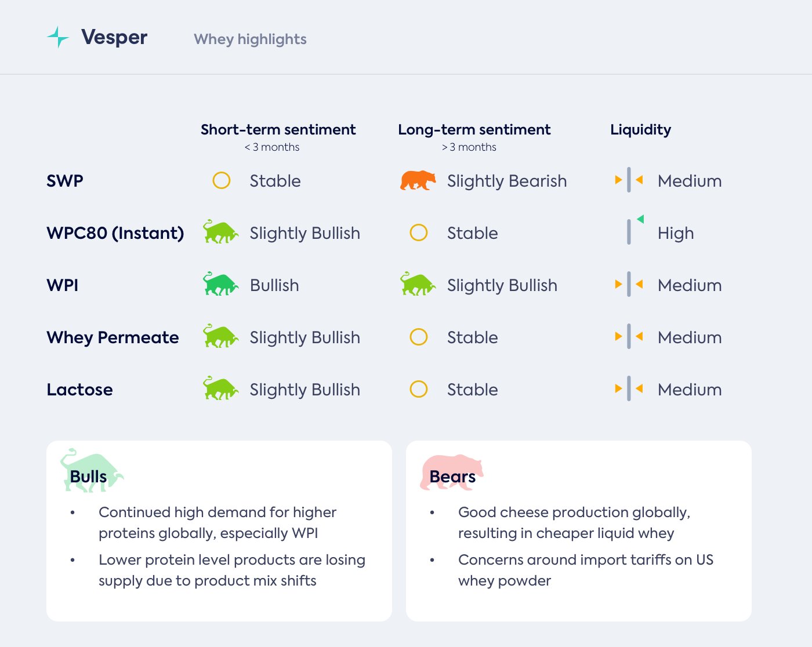Click Lactose short-term bull icon
Image resolution: width=812 pixels, height=647 pixels.
coord(220,389)
